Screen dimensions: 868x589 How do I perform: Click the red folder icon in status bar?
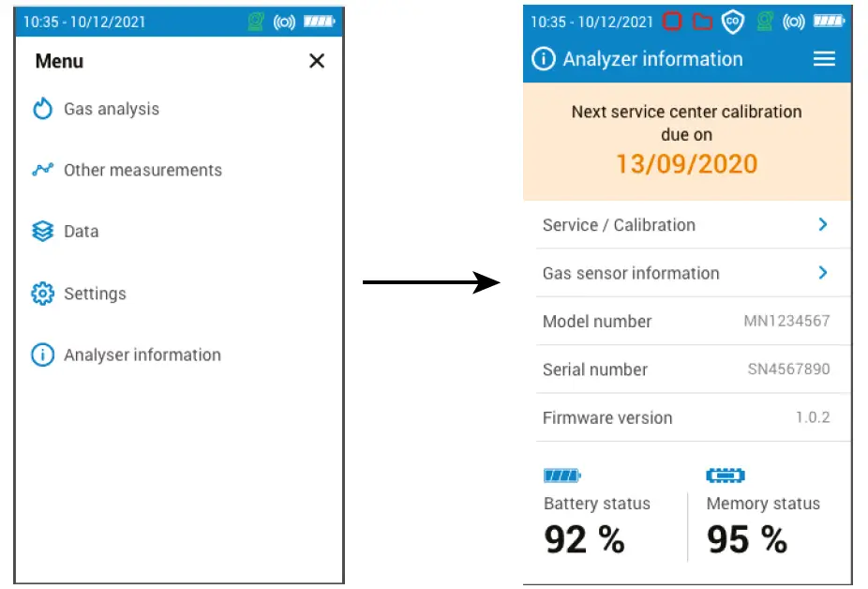(x=703, y=22)
